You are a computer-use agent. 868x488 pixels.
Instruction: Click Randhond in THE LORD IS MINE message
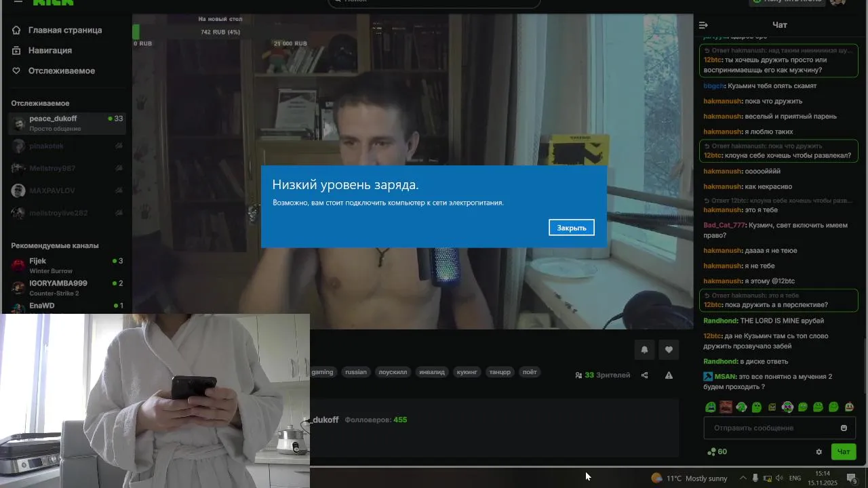(x=721, y=321)
